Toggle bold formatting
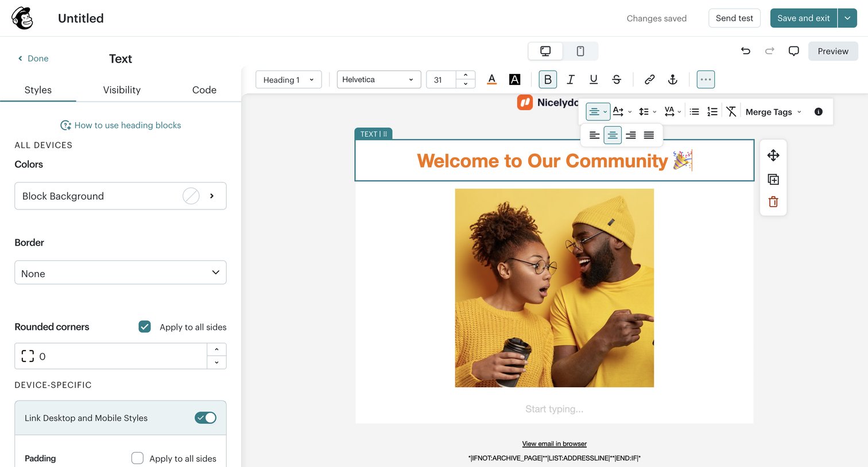 (x=548, y=80)
